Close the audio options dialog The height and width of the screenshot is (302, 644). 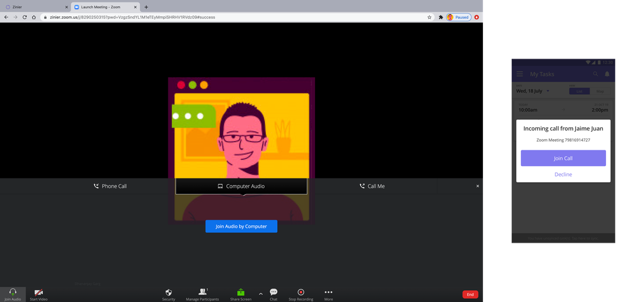477,186
